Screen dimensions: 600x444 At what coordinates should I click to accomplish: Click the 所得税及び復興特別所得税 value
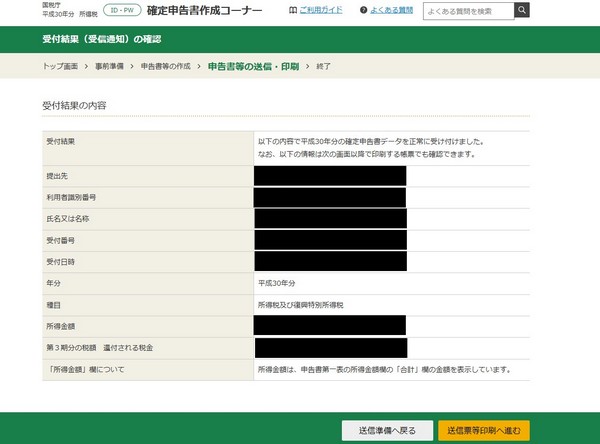click(300, 305)
